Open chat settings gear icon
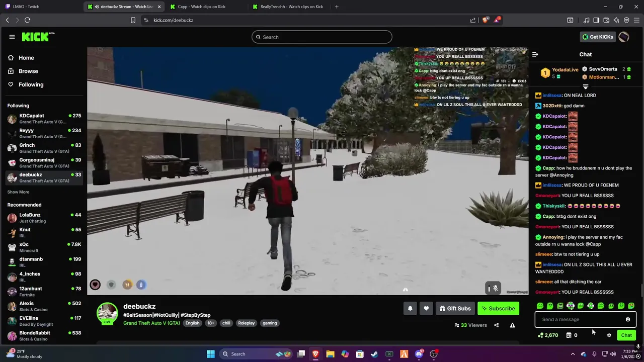Screen dimensions: 644x362 click(x=609, y=335)
